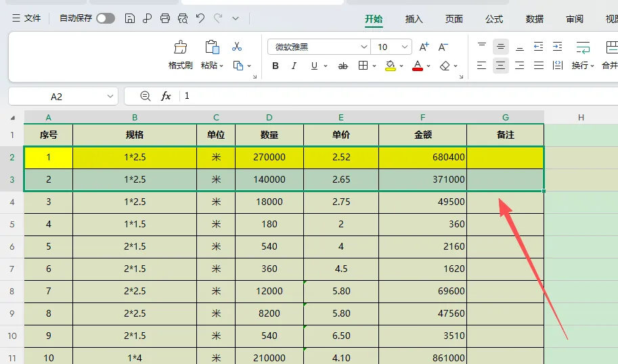Click the save icon in quick toolbar
618x364 pixels.
pyautogui.click(x=130, y=18)
